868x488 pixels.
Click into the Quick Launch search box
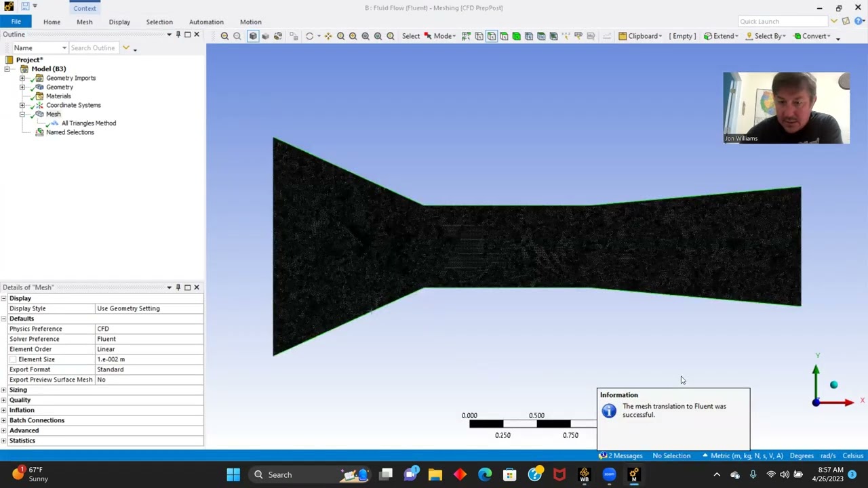783,22
